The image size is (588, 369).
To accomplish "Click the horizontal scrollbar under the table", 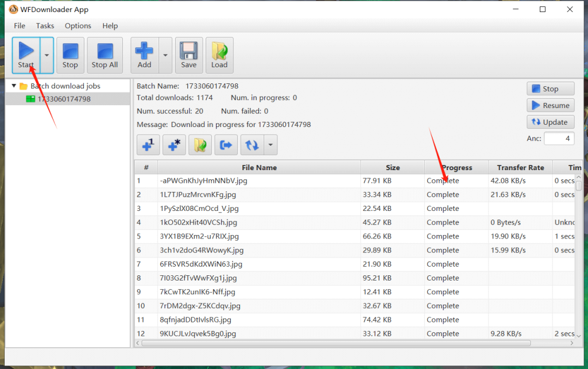I will 345,343.
